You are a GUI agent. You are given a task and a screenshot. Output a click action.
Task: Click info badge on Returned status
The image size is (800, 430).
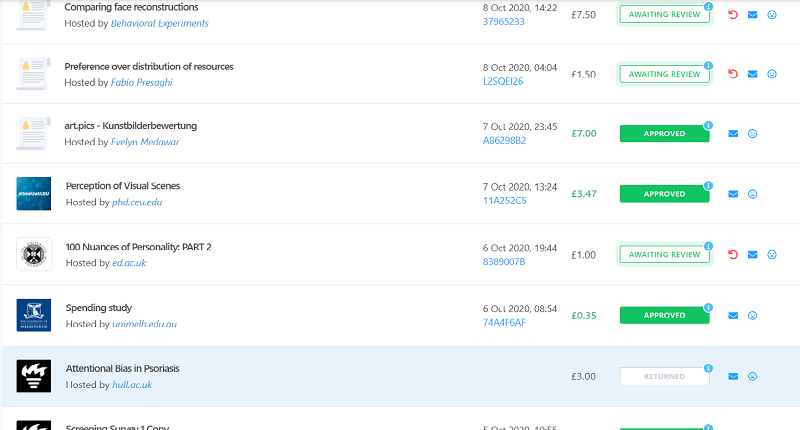pos(708,368)
